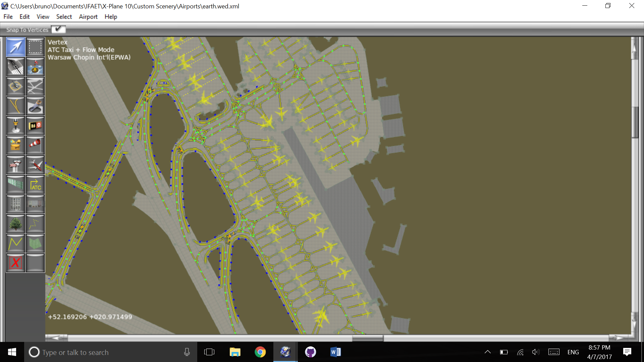Activate the ATC Taxi Routes tool
The image size is (644, 362).
[35, 185]
